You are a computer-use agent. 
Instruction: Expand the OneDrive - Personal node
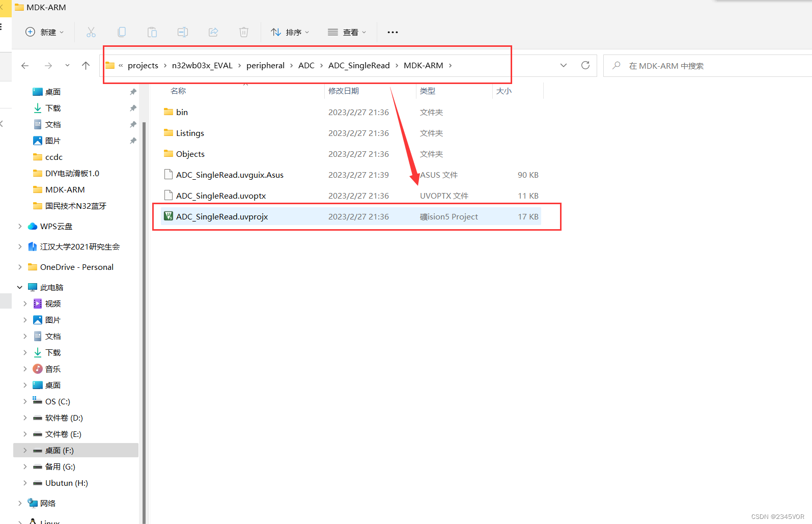click(x=20, y=267)
